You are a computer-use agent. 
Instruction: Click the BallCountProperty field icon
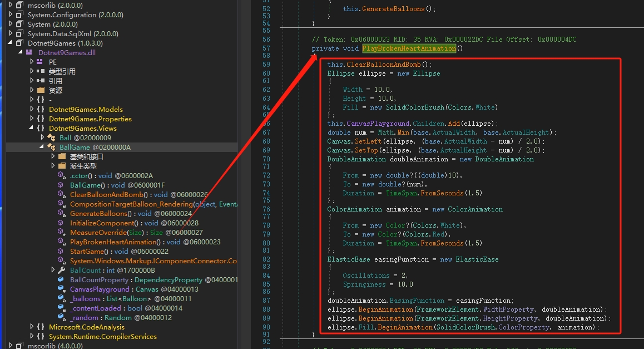point(61,279)
